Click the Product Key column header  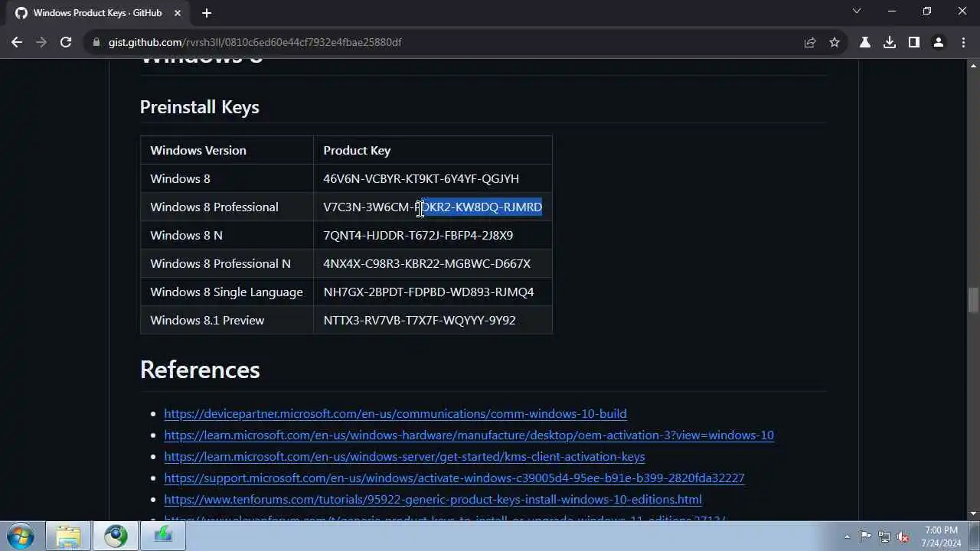pyautogui.click(x=433, y=150)
